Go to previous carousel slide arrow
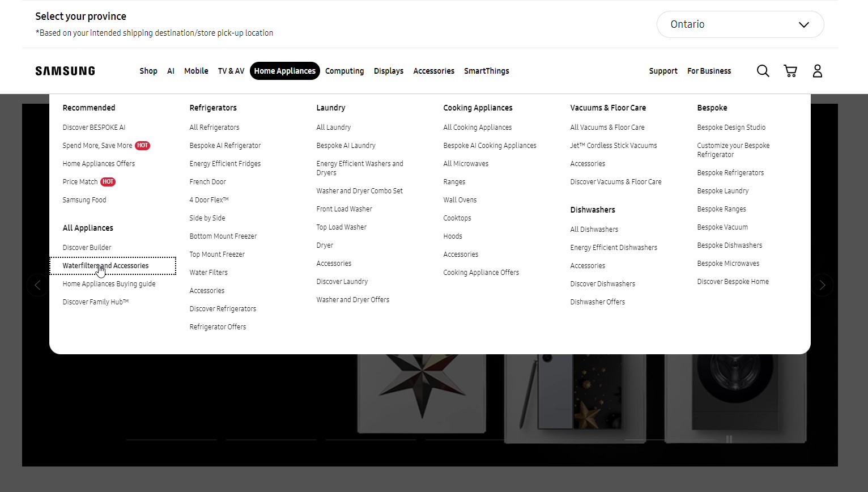Screen dimensions: 868x492 (x=38, y=285)
